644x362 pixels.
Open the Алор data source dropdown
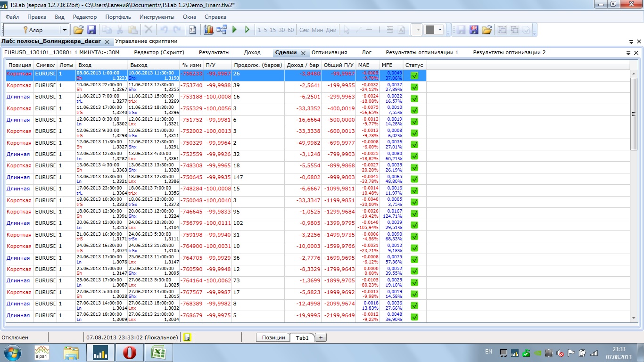(x=64, y=30)
